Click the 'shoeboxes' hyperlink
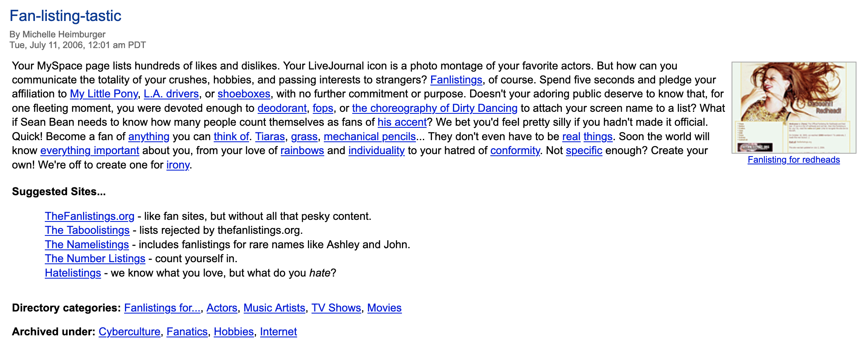 (244, 94)
